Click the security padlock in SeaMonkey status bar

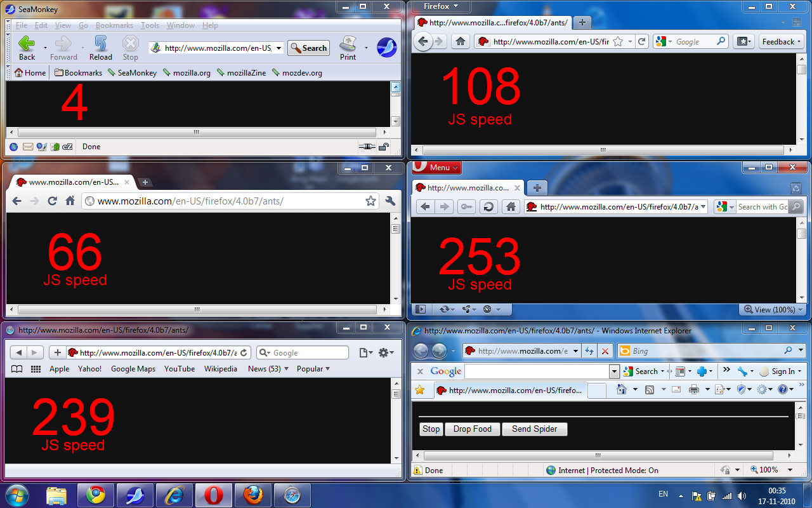384,147
